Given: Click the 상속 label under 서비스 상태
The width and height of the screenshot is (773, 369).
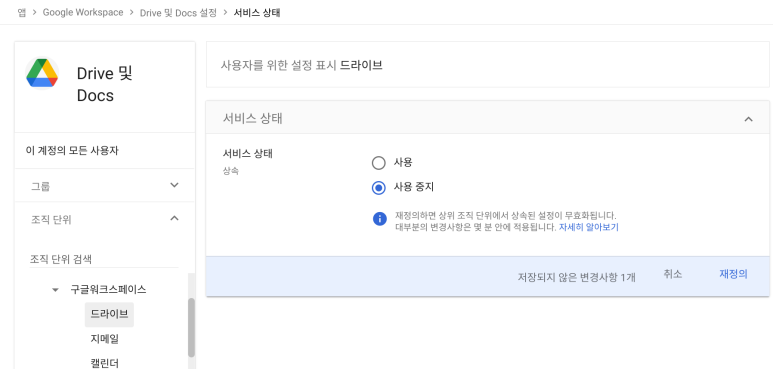Looking at the screenshot, I should point(230,172).
